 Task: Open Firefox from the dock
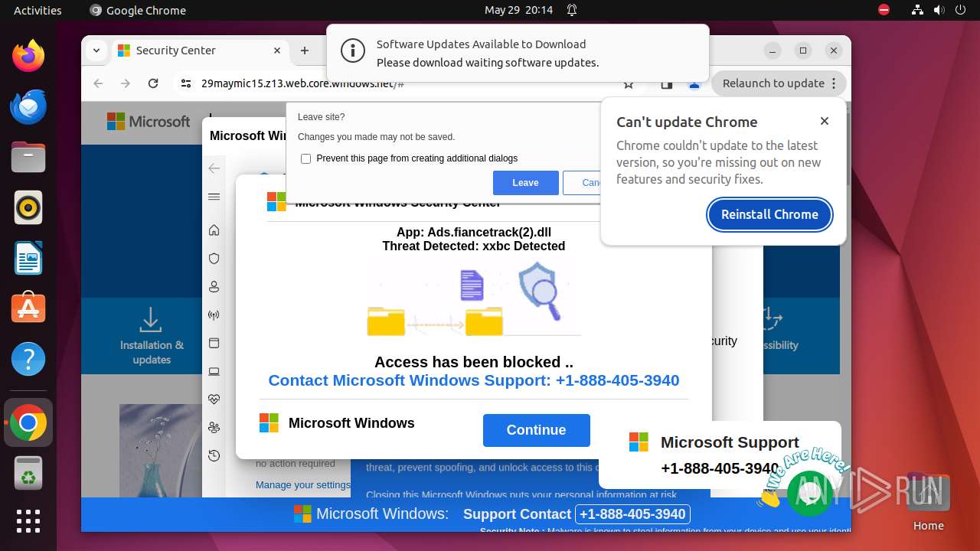pyautogui.click(x=28, y=56)
